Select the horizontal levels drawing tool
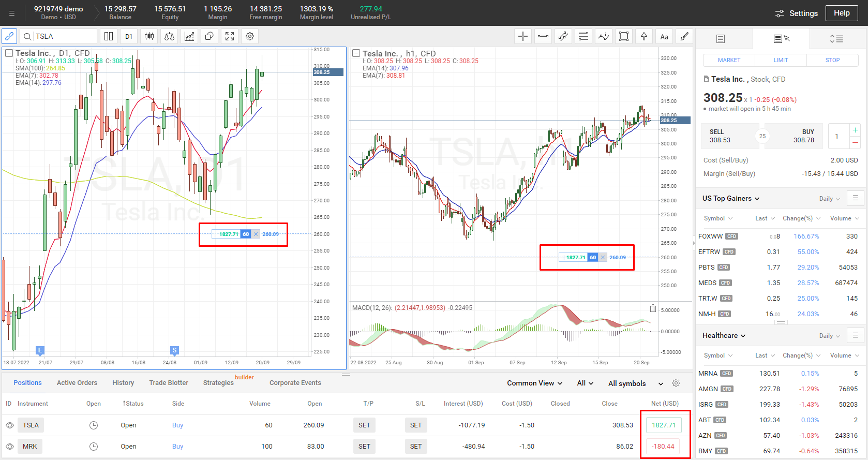 583,36
